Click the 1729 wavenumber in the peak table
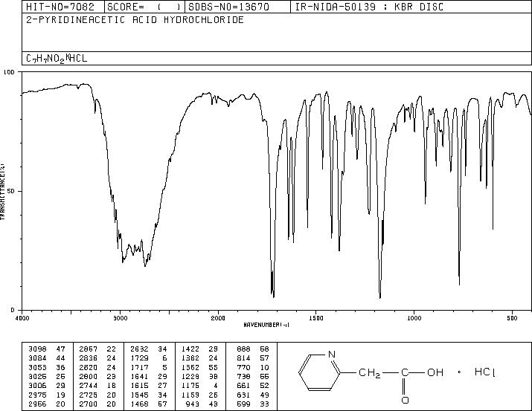This screenshot has height=411, width=532. (x=139, y=358)
